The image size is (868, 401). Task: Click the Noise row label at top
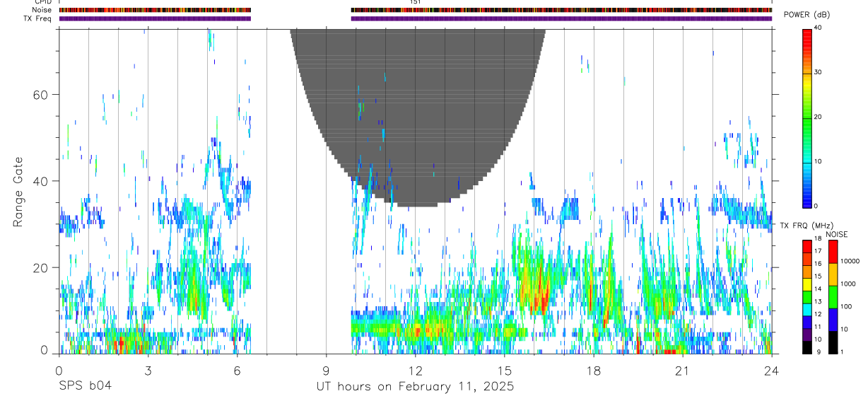[x=42, y=10]
